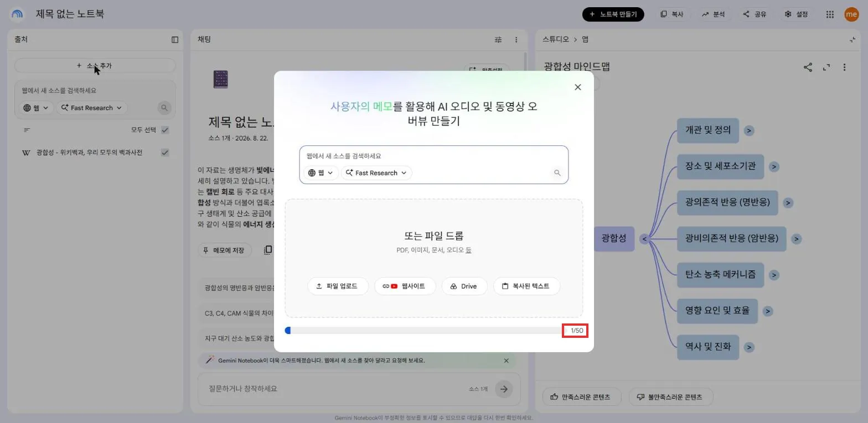Click the 만족스러운 콘텐츠 thumbs up button
The height and width of the screenshot is (423, 868).
tap(581, 397)
